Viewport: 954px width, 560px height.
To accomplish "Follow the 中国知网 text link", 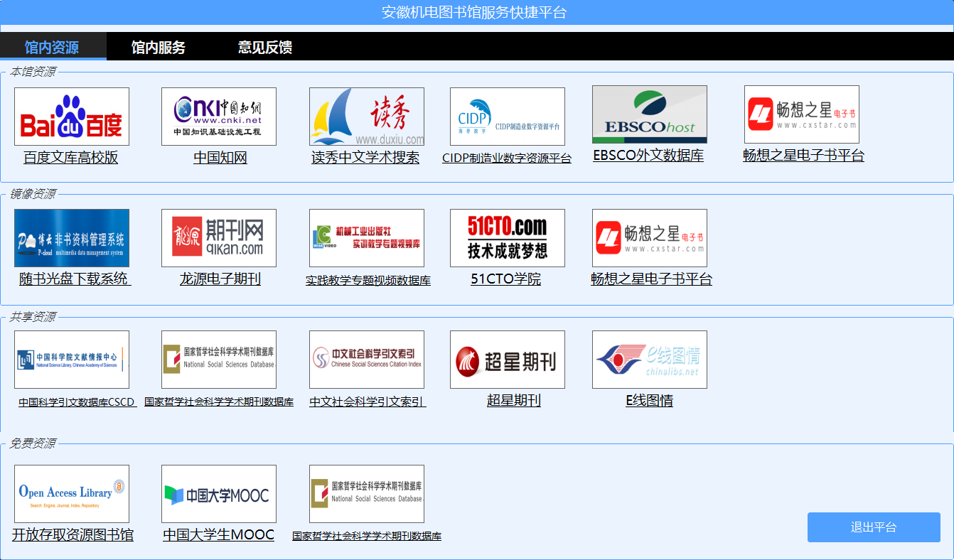I will (x=220, y=158).
